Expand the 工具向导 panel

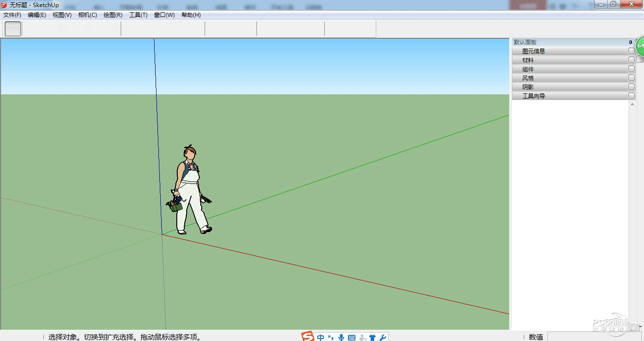point(574,96)
